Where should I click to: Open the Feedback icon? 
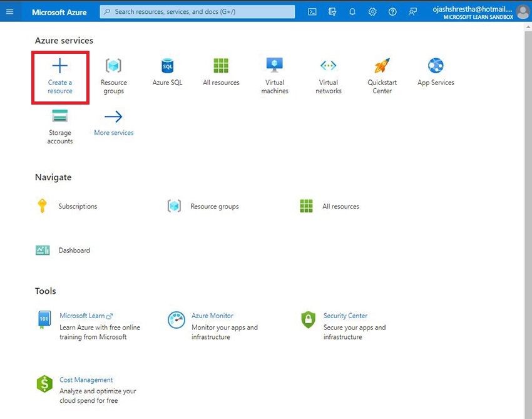[x=412, y=12]
